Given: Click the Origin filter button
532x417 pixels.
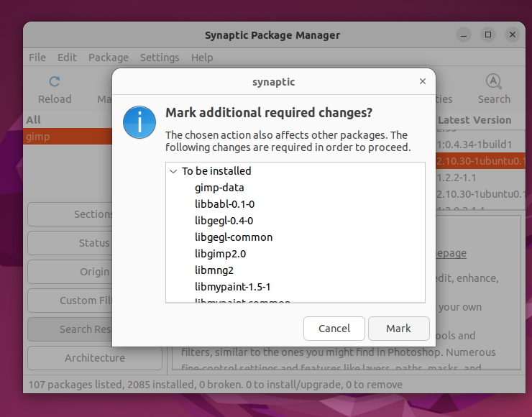Looking at the screenshot, I should coord(70,272).
